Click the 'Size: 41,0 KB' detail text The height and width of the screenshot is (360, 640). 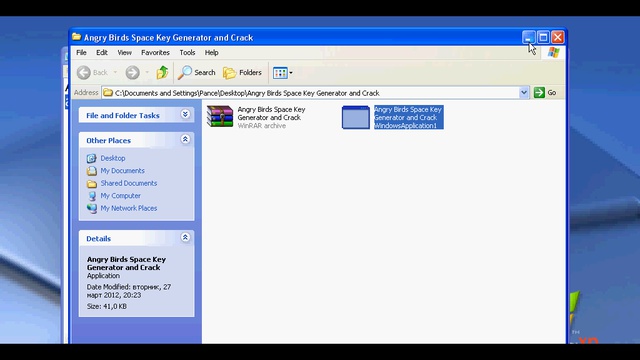(107, 306)
